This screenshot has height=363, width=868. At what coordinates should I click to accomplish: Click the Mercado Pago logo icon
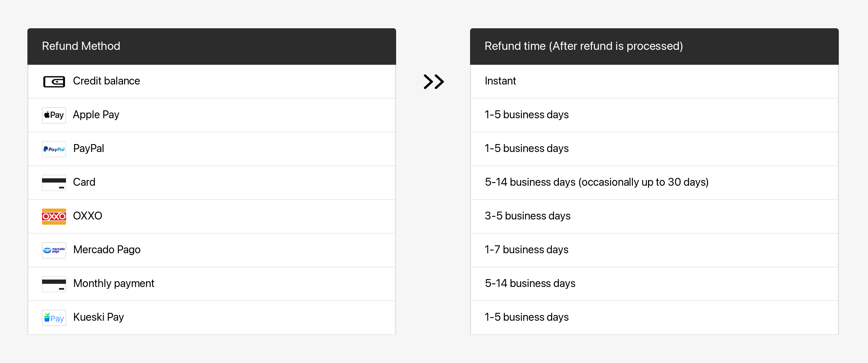point(54,250)
